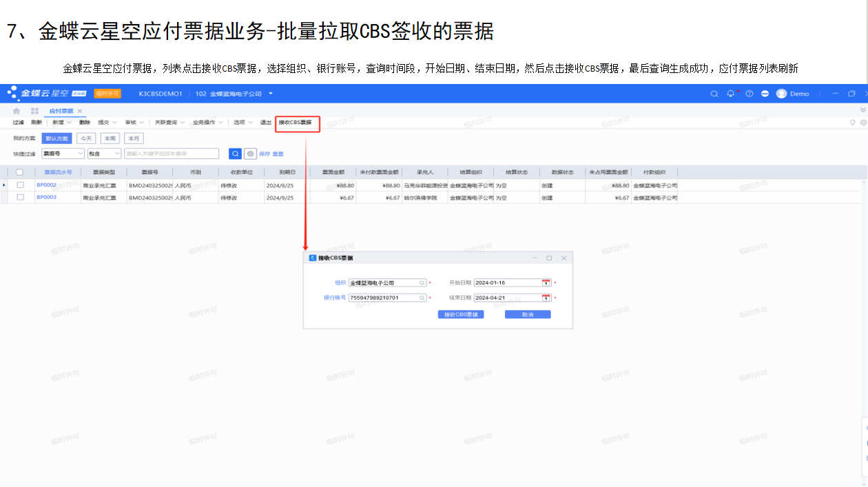This screenshot has width=868, height=487.
Task: Click the Kingdee cloud logo
Action: pyautogui.click(x=46, y=93)
